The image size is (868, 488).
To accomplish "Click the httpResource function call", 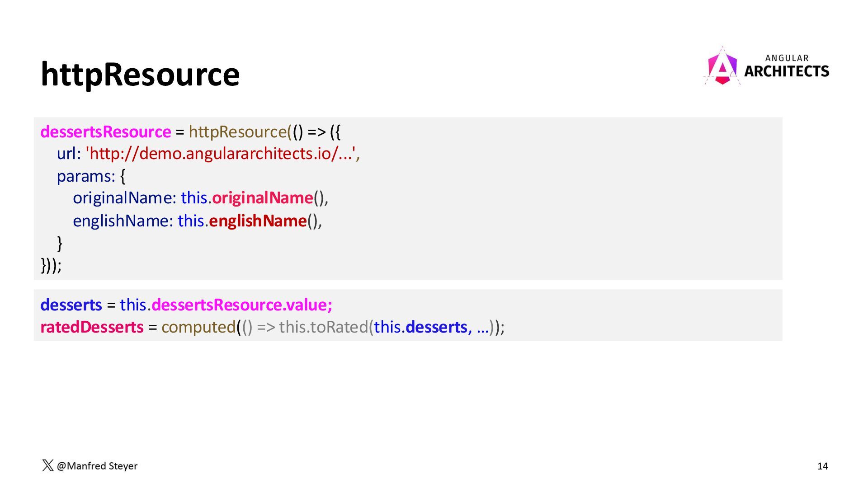I will 238,132.
